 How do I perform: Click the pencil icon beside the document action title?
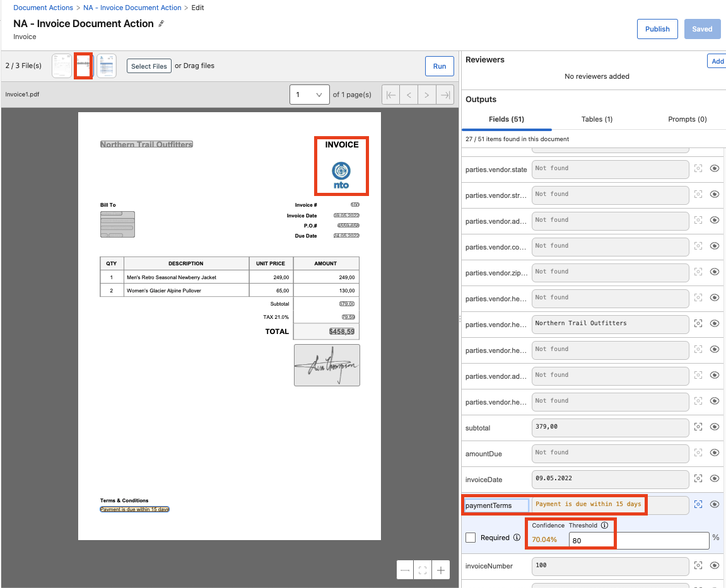(x=161, y=23)
